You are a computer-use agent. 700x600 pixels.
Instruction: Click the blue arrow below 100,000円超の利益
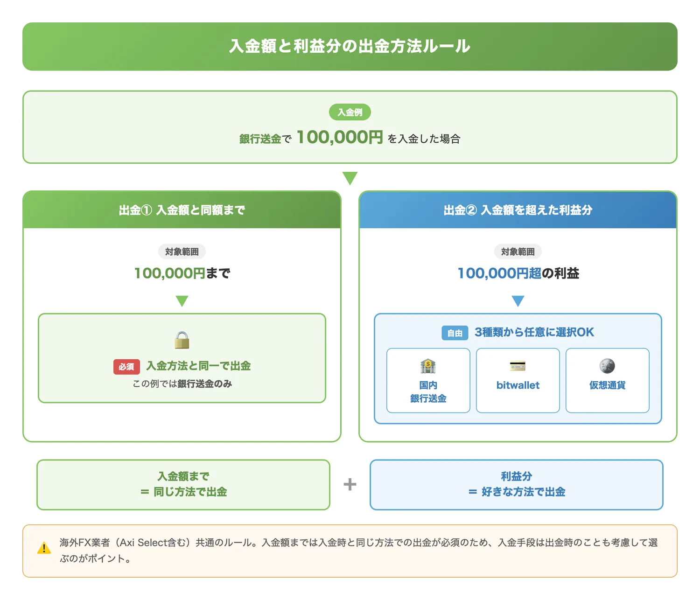coord(518,301)
